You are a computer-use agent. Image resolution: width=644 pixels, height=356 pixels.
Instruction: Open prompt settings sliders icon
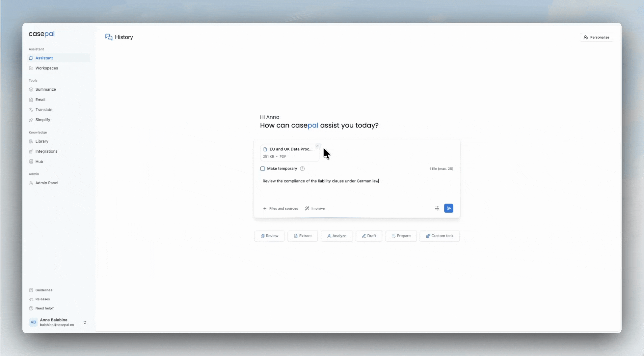click(x=437, y=208)
